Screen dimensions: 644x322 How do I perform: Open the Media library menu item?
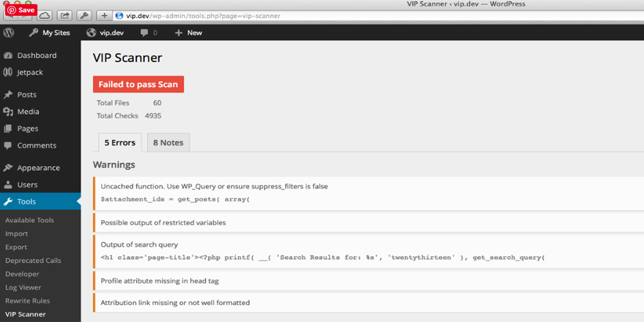28,111
